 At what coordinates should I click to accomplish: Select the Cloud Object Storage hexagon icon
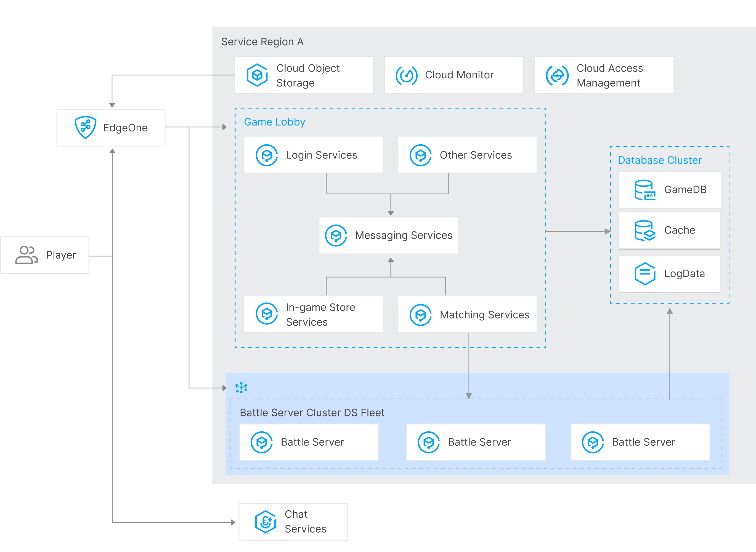coord(257,75)
